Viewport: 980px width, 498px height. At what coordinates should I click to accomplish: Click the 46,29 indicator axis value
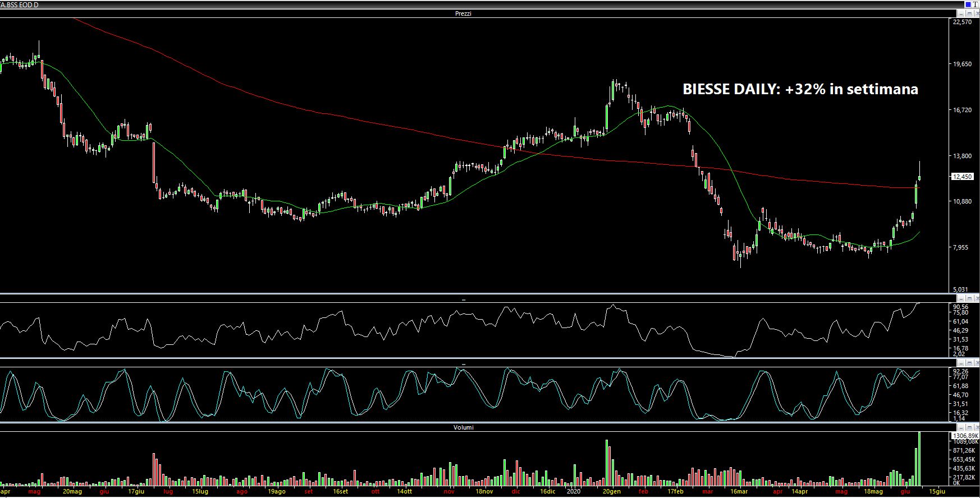click(960, 331)
